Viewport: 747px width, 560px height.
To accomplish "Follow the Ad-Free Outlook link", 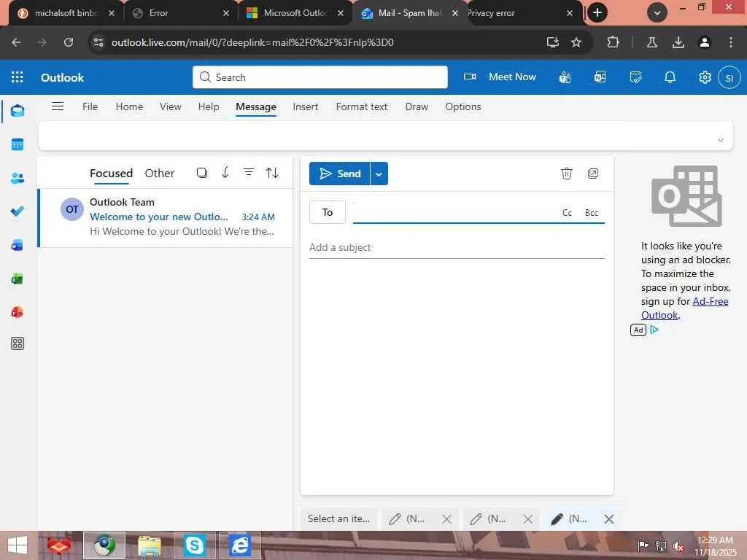I will (684, 308).
